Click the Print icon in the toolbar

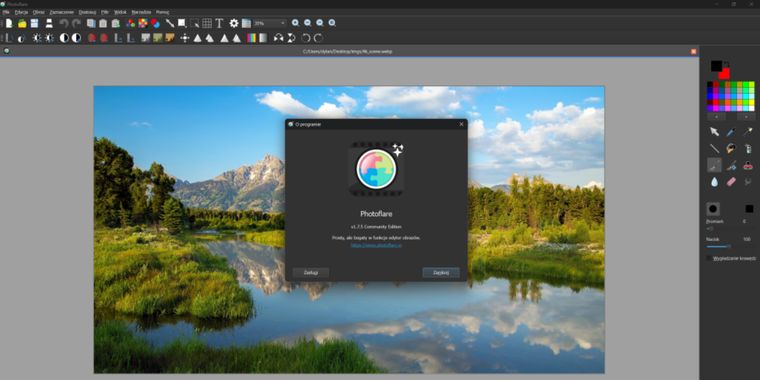point(49,23)
